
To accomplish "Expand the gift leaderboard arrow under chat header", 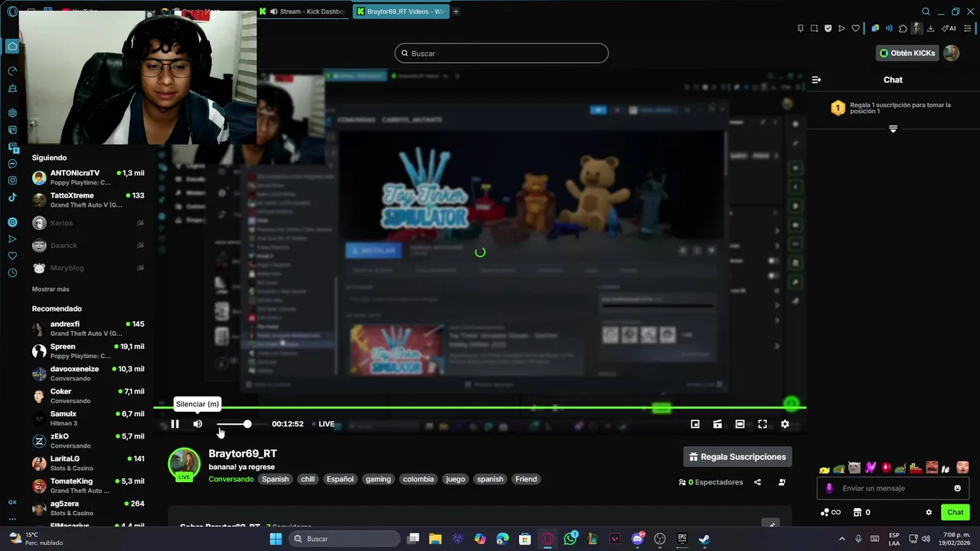I will point(893,129).
